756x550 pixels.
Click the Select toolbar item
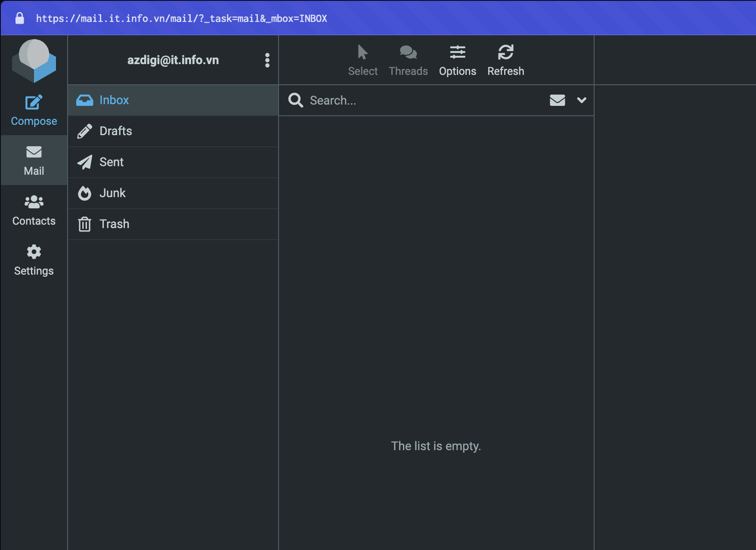pos(363,60)
